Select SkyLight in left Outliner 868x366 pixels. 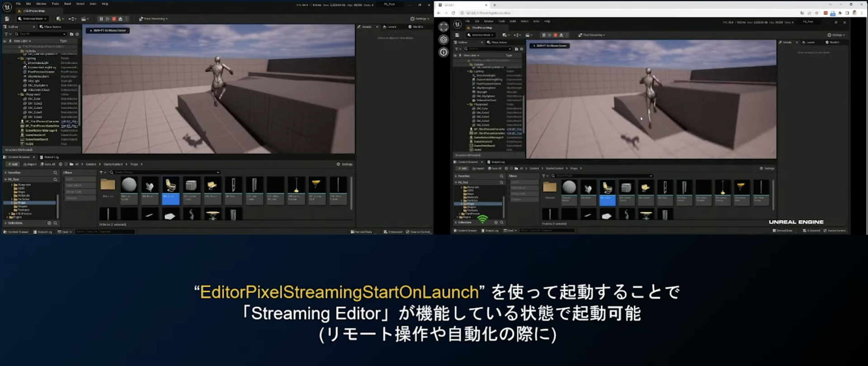33,81
